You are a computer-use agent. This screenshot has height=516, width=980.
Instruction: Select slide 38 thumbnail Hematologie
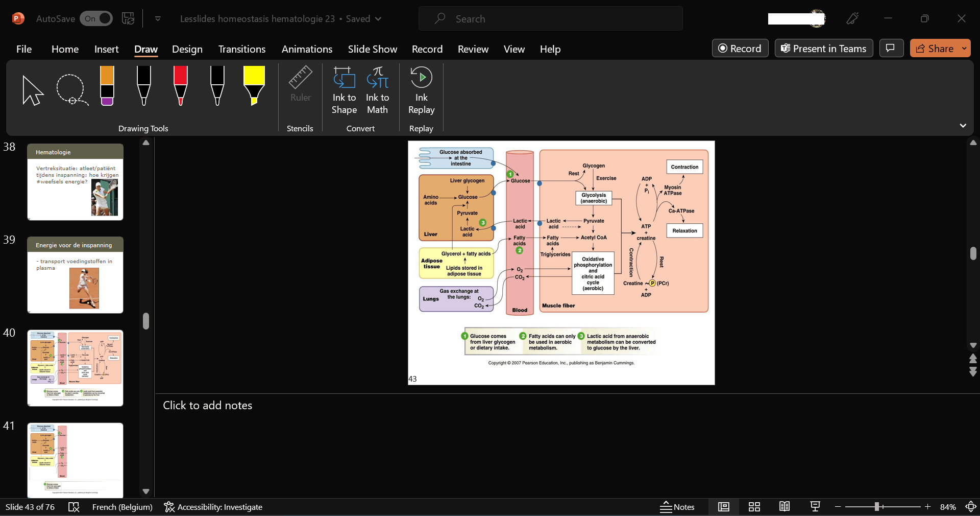pos(75,182)
